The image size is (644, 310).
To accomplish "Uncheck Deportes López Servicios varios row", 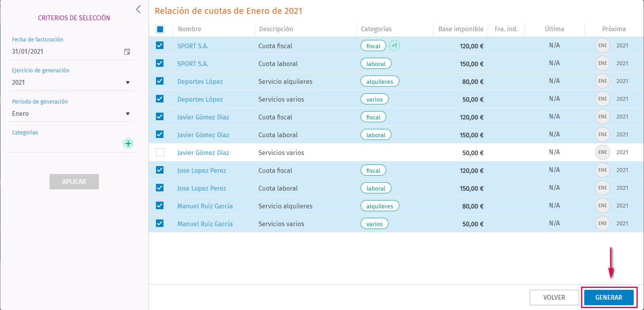I will 160,99.
